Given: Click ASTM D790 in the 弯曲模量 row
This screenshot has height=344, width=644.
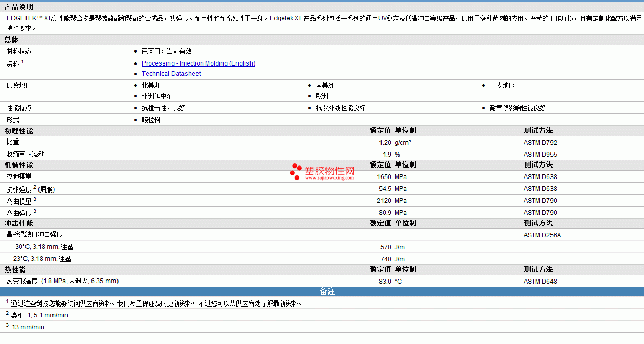Looking at the screenshot, I should tap(541, 200).
